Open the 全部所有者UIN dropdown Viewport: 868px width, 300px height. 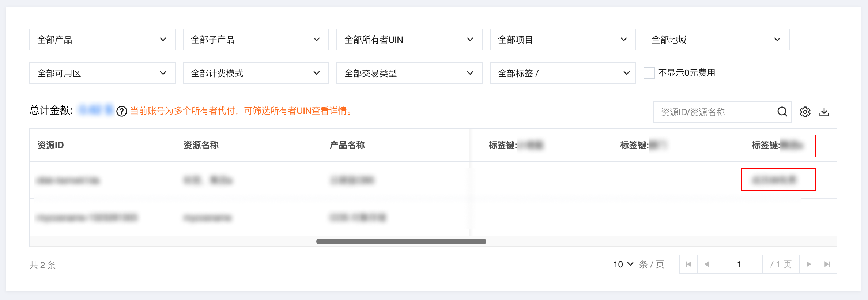click(410, 40)
